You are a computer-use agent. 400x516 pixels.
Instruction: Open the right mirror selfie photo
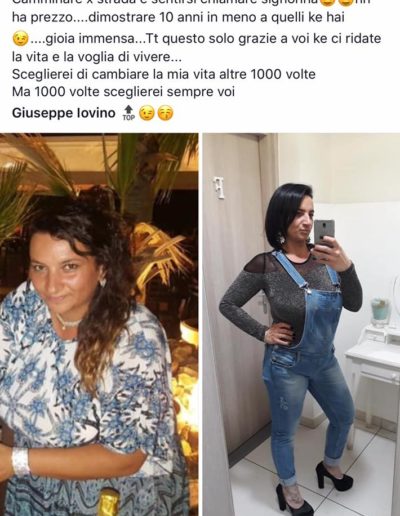[x=301, y=324]
